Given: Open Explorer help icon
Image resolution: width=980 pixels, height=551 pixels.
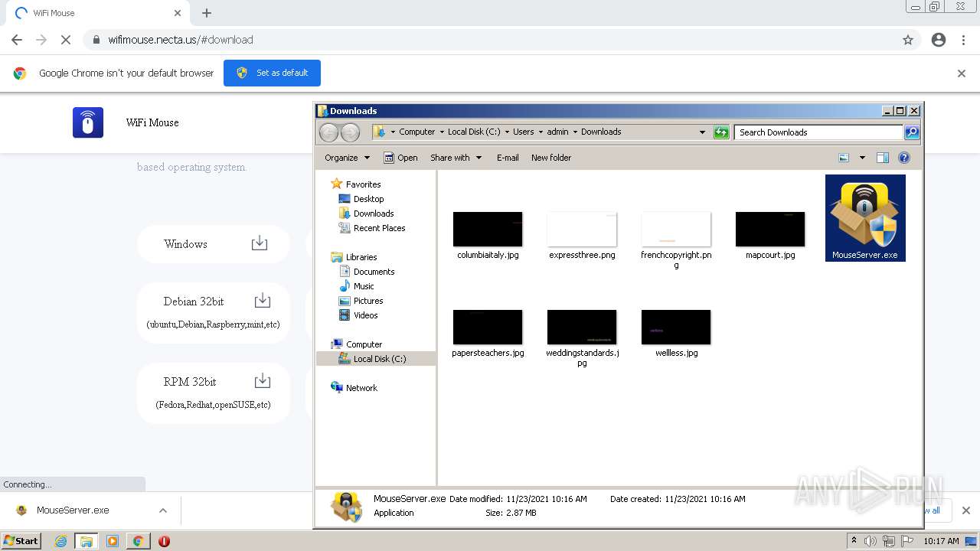Looking at the screenshot, I should click(x=904, y=158).
